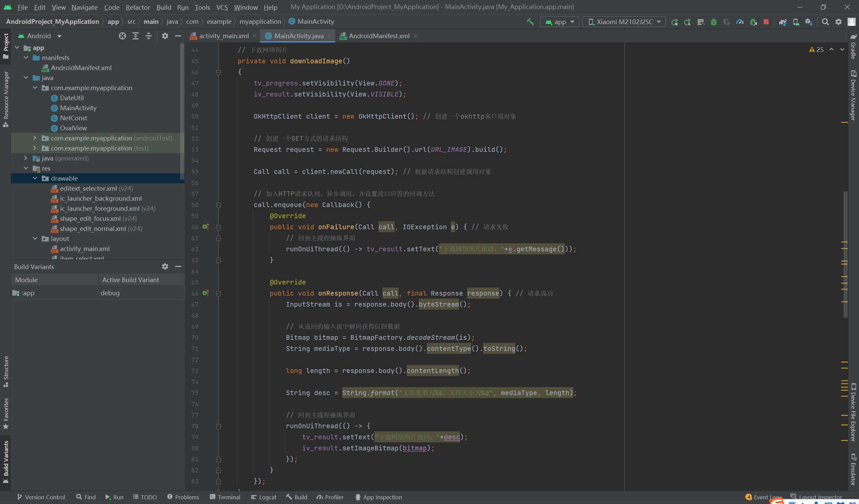This screenshot has height=504, width=859.
Task: Select NetConst class in project tree
Action: [73, 118]
